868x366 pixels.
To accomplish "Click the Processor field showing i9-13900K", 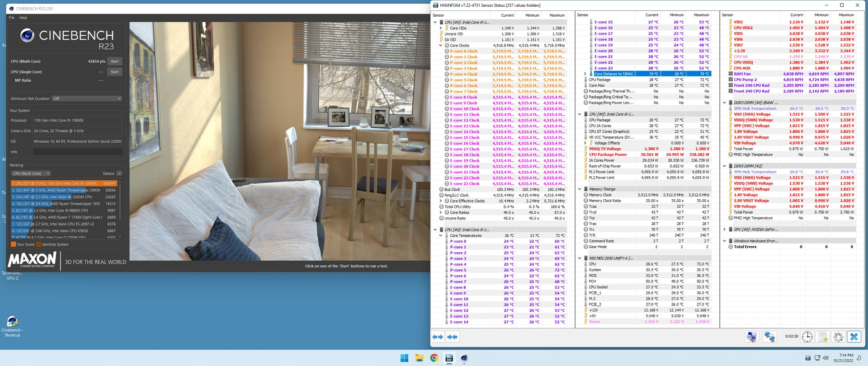I will tap(77, 120).
